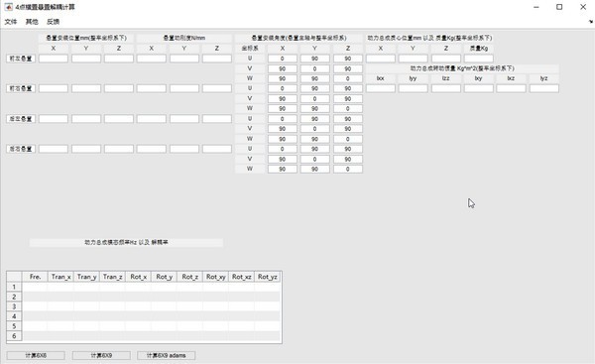Click the centroid position X input field
The height and width of the screenshot is (364, 595).
pyautogui.click(x=381, y=59)
